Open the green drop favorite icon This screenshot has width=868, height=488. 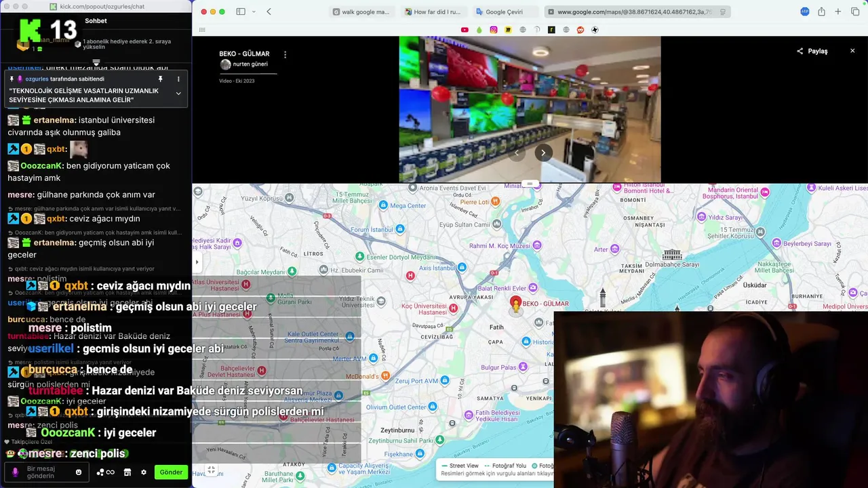coord(479,30)
